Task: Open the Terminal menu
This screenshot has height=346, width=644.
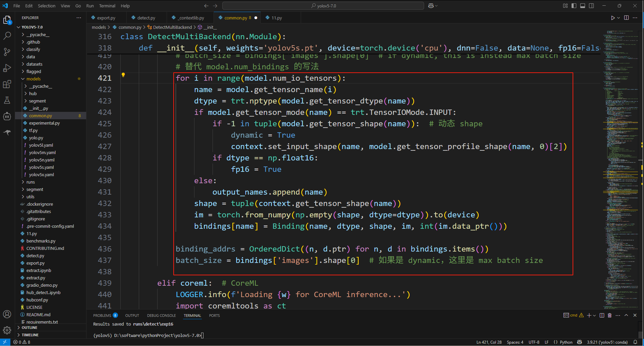Action: point(107,6)
